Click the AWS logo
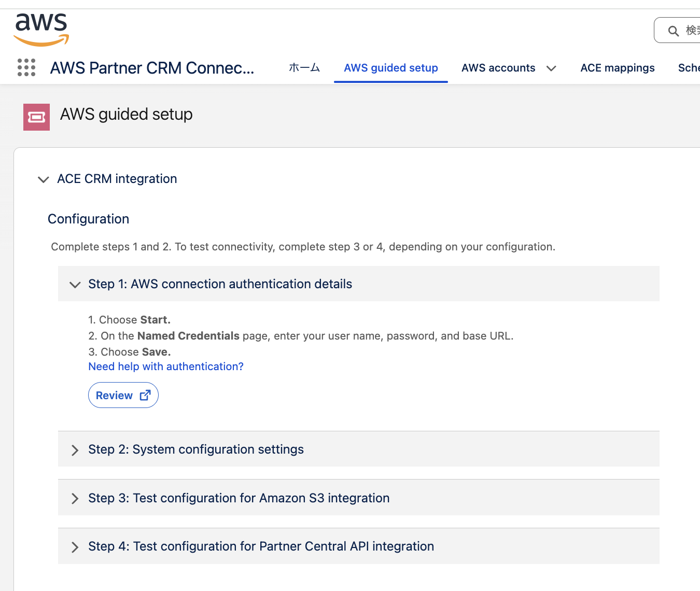 [41, 30]
